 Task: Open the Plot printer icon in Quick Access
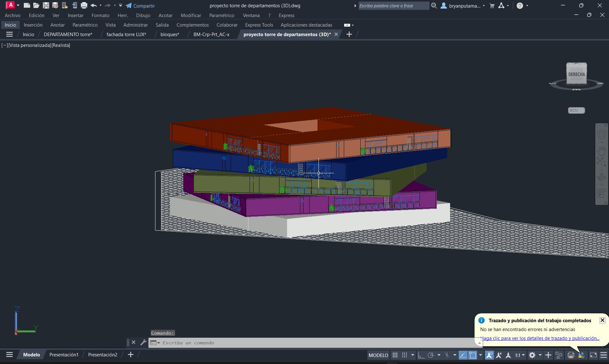[84, 5]
